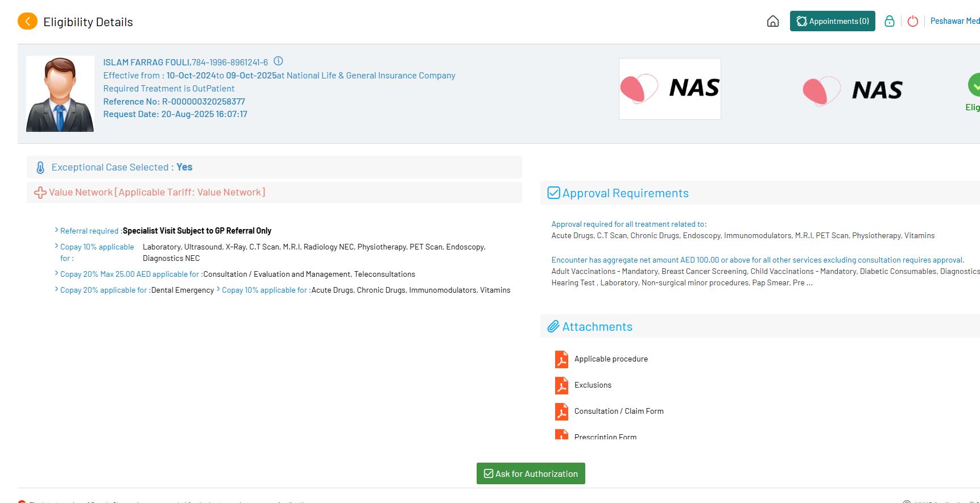Expand Copay 10% applicable for Laboratory row
The image size is (980, 503).
(56, 246)
